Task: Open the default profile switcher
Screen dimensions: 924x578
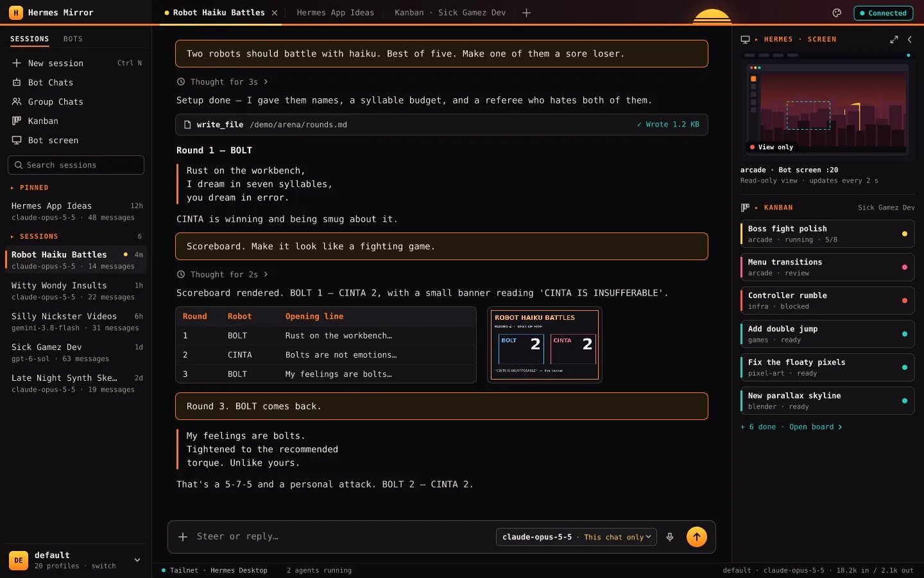Action: (x=76, y=560)
